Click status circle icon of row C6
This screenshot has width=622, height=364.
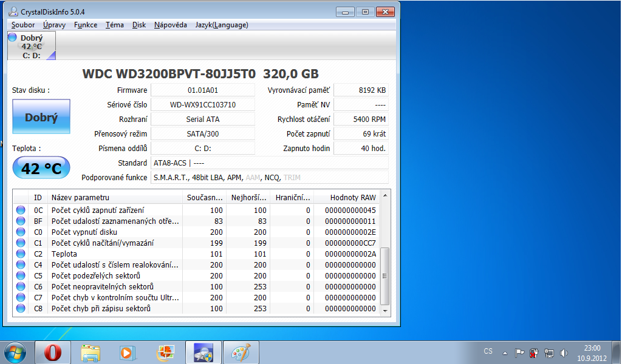[21, 286]
